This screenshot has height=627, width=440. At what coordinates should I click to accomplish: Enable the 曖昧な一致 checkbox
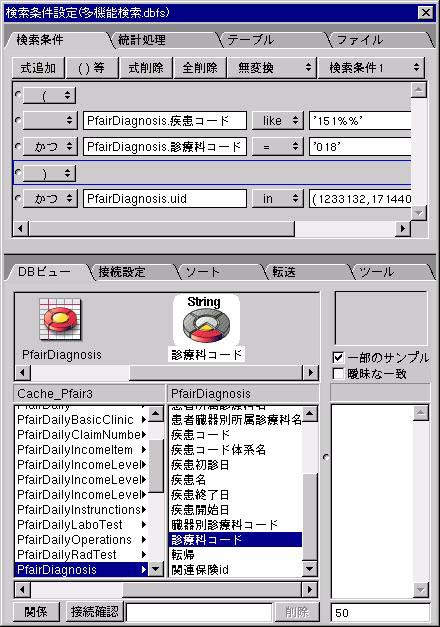tap(338, 374)
